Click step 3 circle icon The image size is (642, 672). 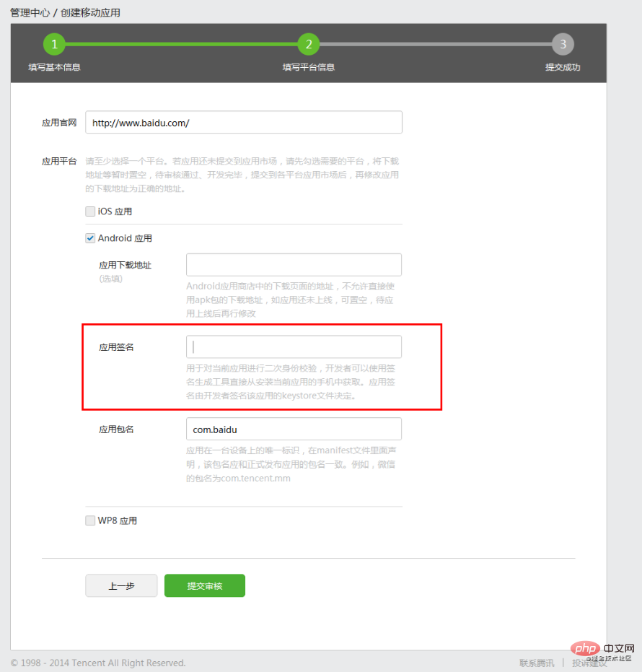coord(563,44)
